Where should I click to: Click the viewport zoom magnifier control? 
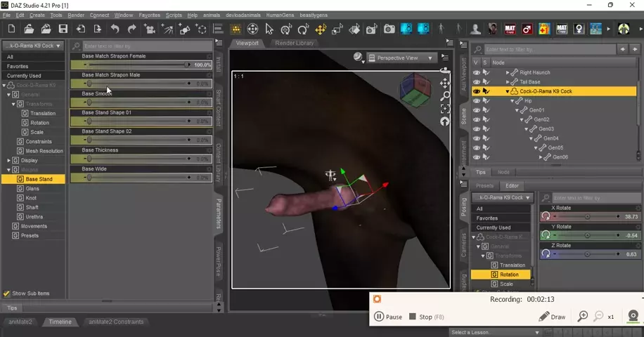(x=444, y=96)
